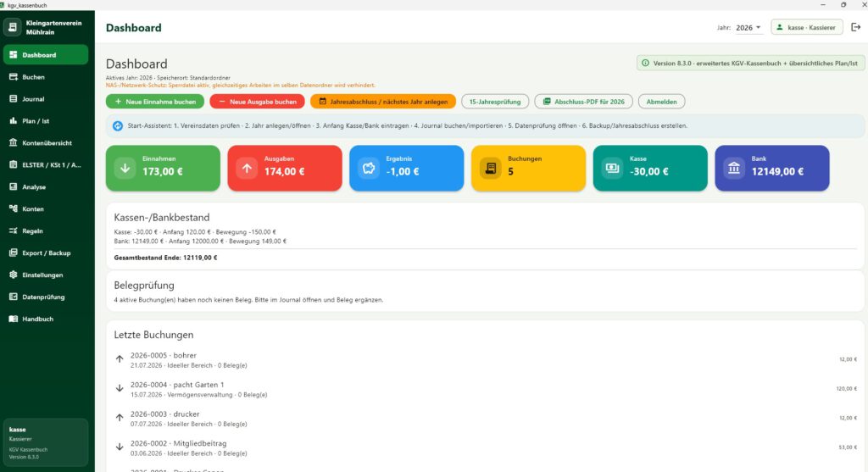Click the Bank building card icon
The image size is (868, 472).
[734, 169]
